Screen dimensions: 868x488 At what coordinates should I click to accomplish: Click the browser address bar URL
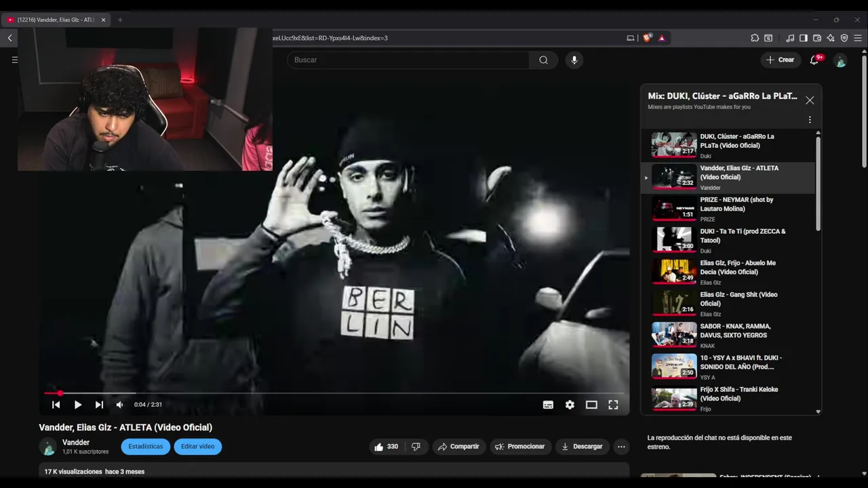(330, 38)
